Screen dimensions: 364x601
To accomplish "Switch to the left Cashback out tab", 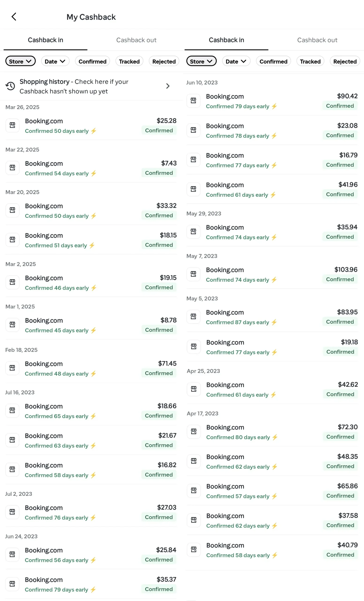I will (136, 40).
